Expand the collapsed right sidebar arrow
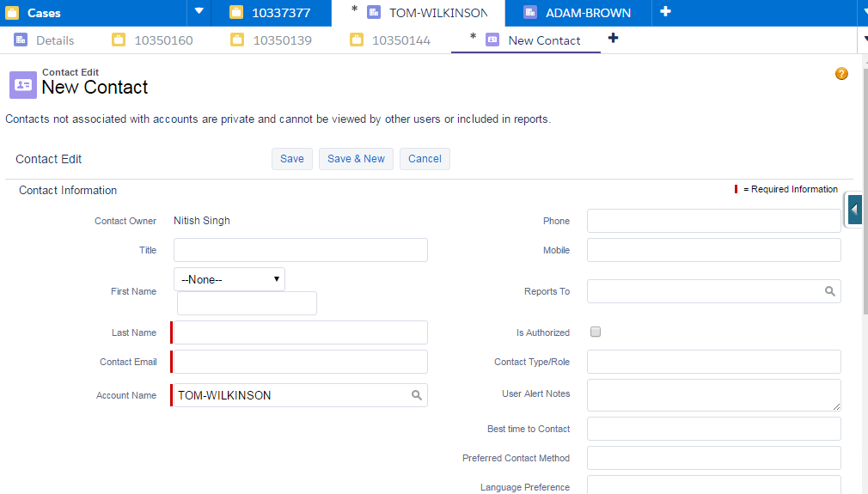 pos(854,210)
